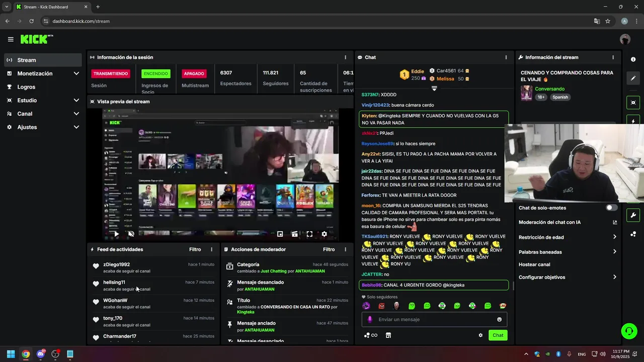This screenshot has height=362, width=644.
Task: Unmute the stream preview audio
Action: [131, 234]
